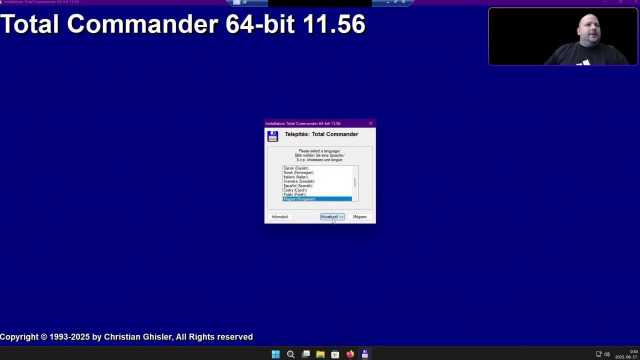Click the Total Commander installer taskbar icon
Screen dimensions: 640x360
pos(365,354)
